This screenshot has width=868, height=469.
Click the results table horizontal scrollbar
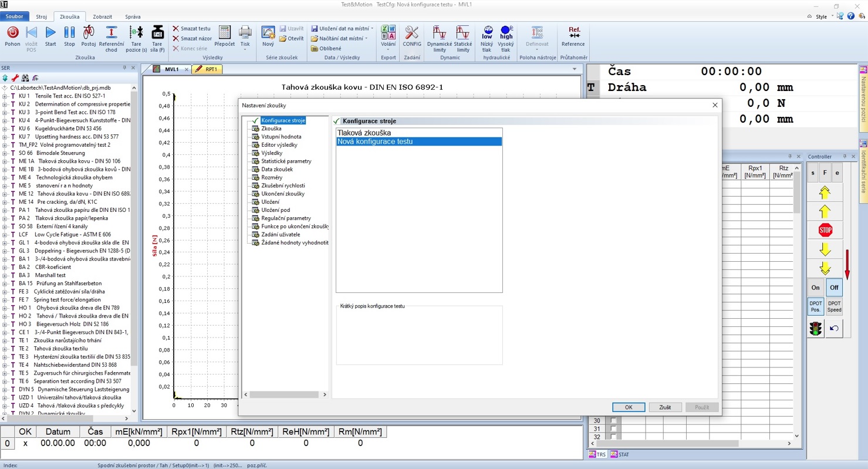(693, 444)
